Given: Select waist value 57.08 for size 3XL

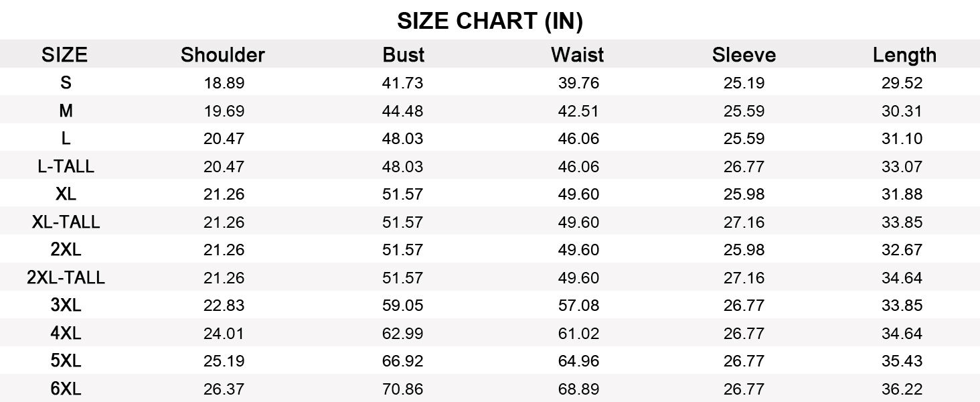Looking at the screenshot, I should pos(578,306).
